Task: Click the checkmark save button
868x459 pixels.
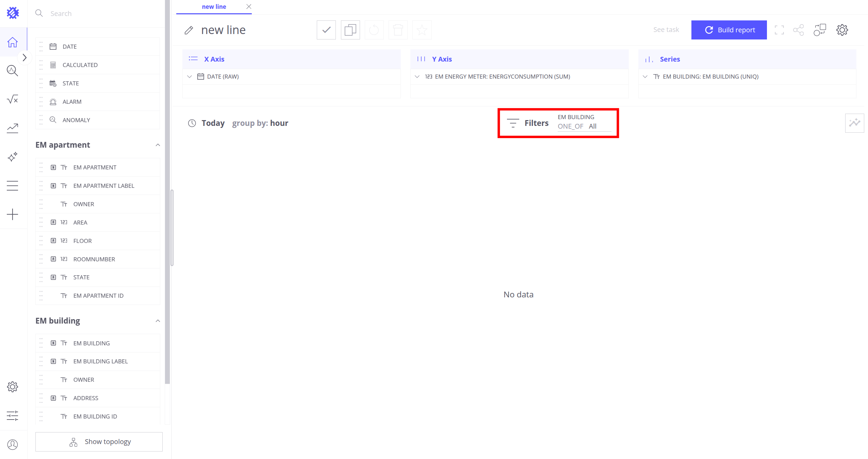Action: pyautogui.click(x=326, y=30)
